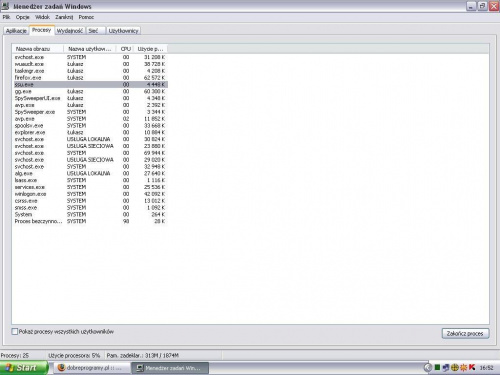
Task: Click the yellow crosshair Spy Sweeper tray icon
Action: point(455,368)
